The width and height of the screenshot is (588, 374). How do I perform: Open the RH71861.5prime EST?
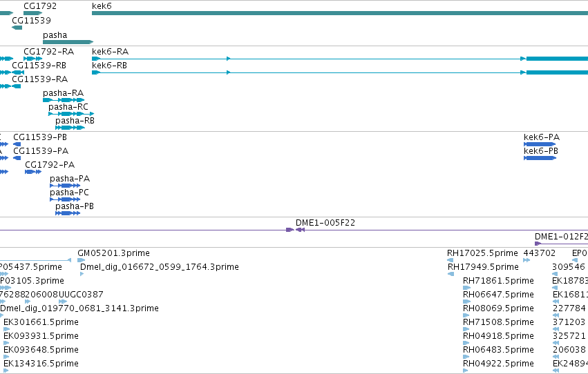pos(467,288)
